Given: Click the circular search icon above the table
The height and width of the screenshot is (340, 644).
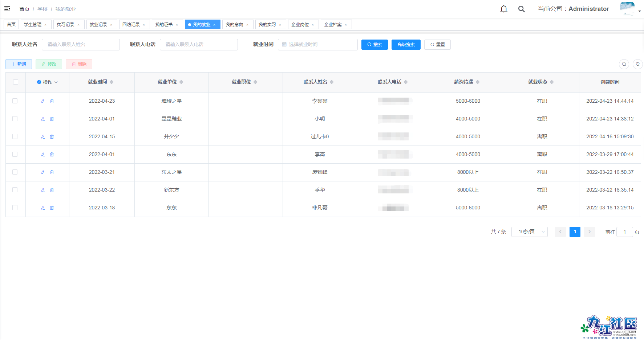Looking at the screenshot, I should pos(624,64).
